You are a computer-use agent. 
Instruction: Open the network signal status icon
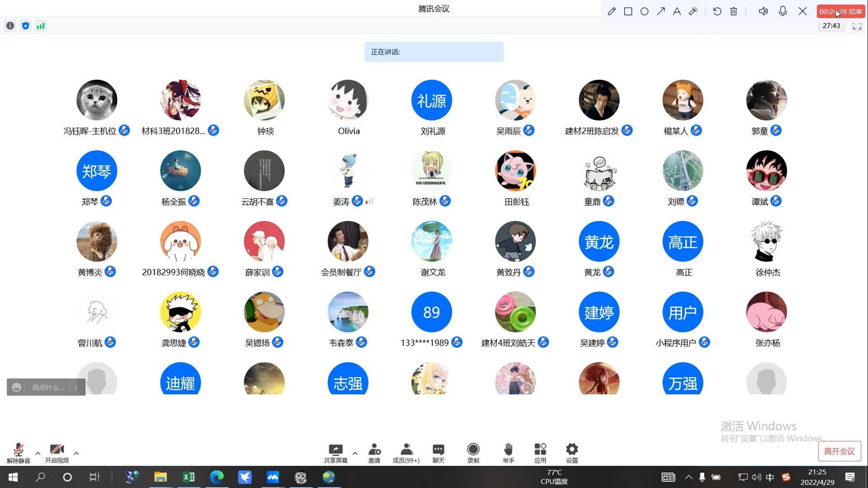click(41, 26)
